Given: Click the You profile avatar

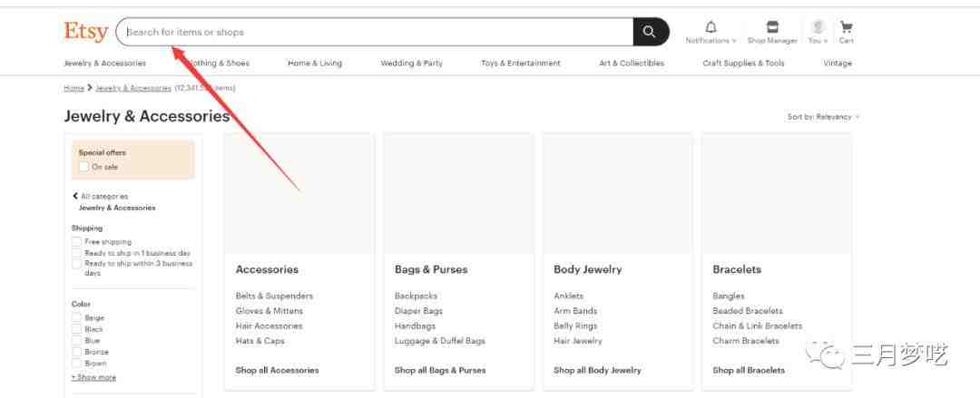Looking at the screenshot, I should [818, 27].
